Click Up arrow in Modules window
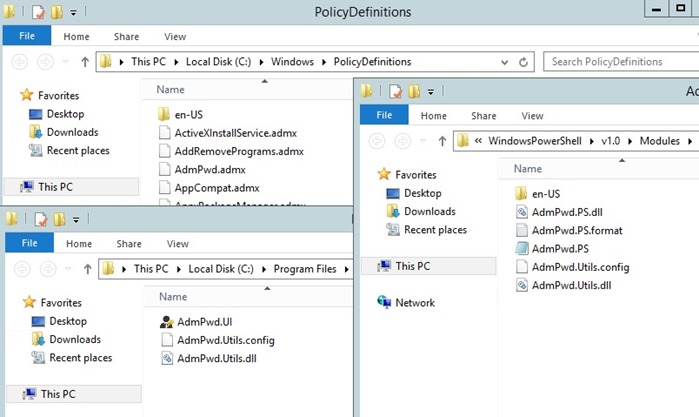699x417 pixels. (442, 141)
